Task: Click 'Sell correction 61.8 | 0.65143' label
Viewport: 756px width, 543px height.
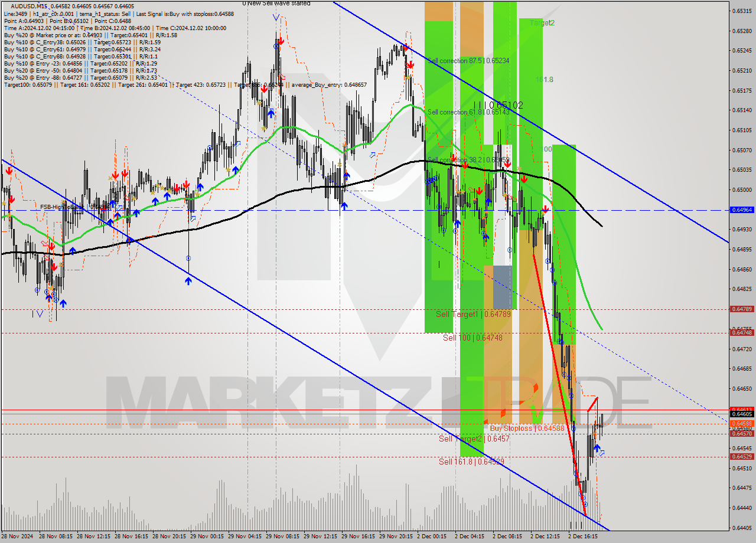Action: coord(468,112)
